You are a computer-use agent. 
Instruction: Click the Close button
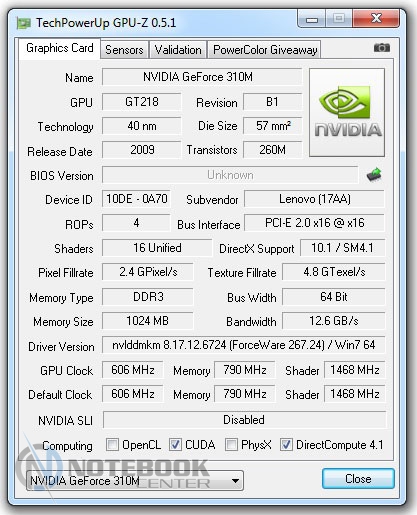click(358, 479)
